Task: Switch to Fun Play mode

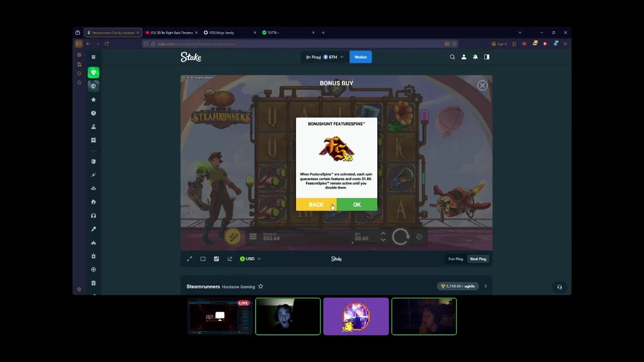Action: click(456, 259)
